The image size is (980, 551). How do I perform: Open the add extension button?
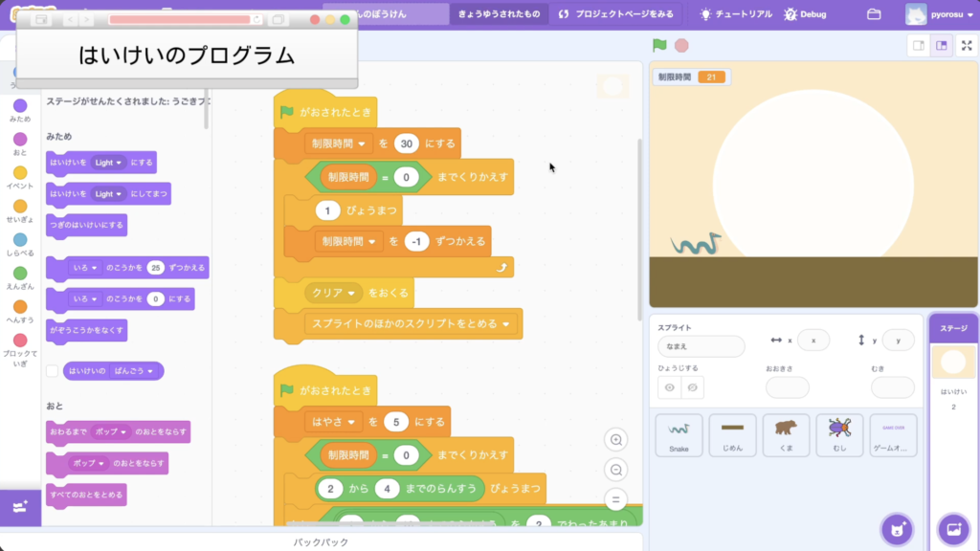(x=20, y=506)
